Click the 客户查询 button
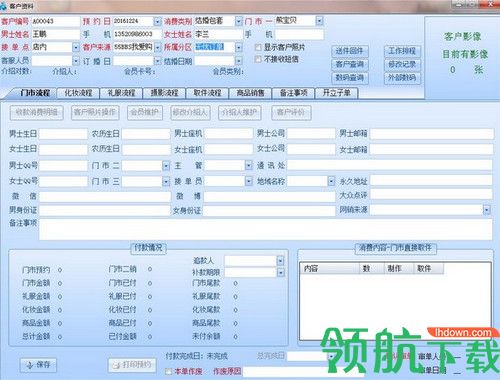The height and width of the screenshot is (380, 500). [350, 64]
